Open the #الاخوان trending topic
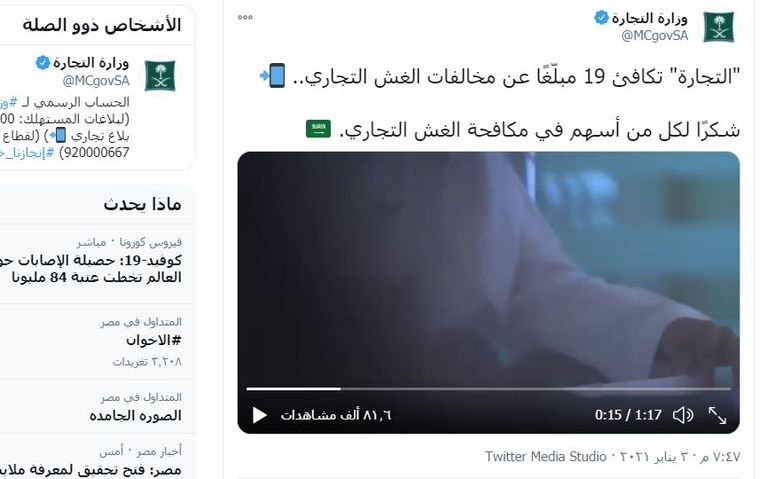The image size is (768, 479). [154, 340]
